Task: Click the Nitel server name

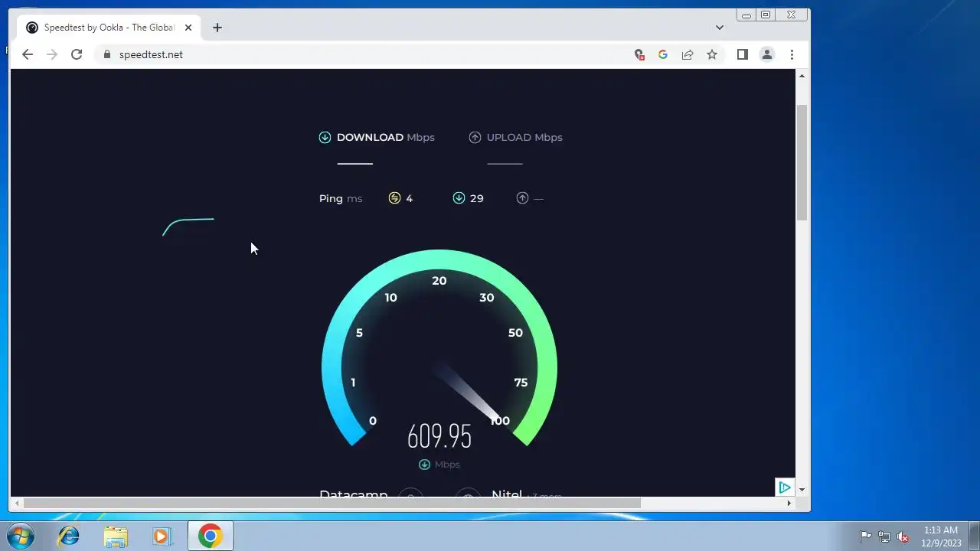Action: point(507,495)
